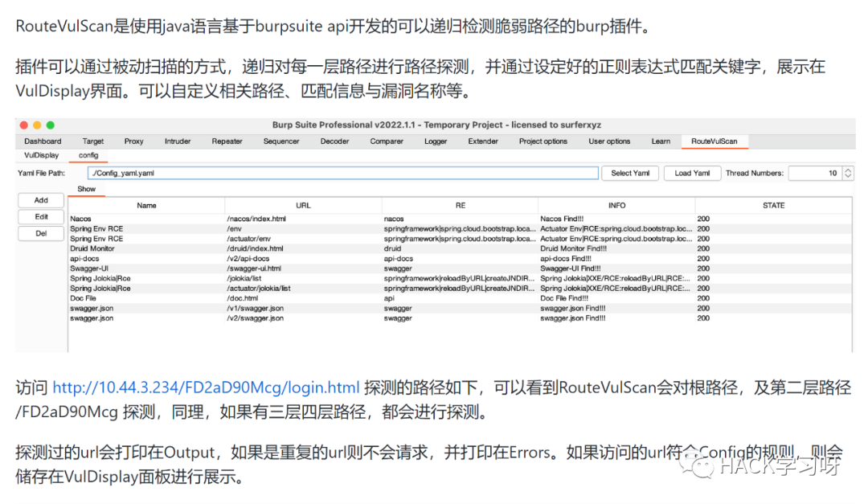Image resolution: width=868 pixels, height=504 pixels.
Task: Click the Load Yaml button
Action: 692,173
